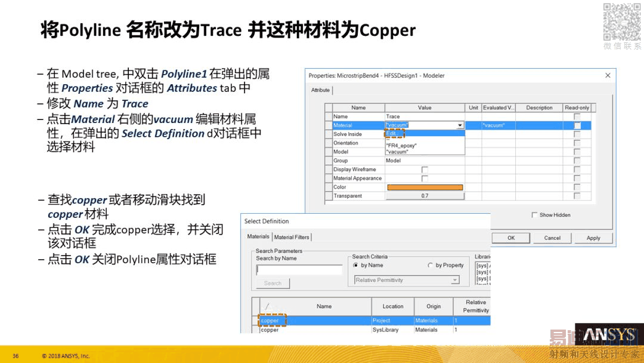644x363 pixels.
Task: Sort materials by the Location column header
Action: 392,306
